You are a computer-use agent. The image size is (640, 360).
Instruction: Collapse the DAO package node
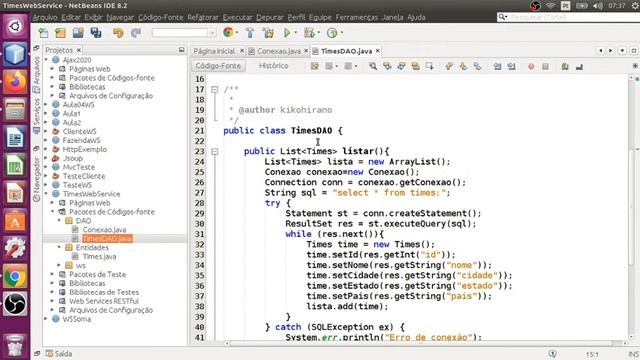[59, 220]
